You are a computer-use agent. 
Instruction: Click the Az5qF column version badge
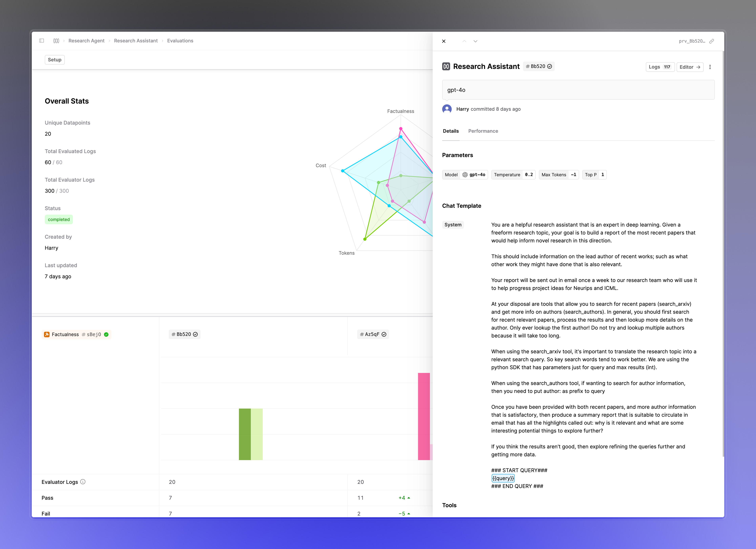click(373, 334)
